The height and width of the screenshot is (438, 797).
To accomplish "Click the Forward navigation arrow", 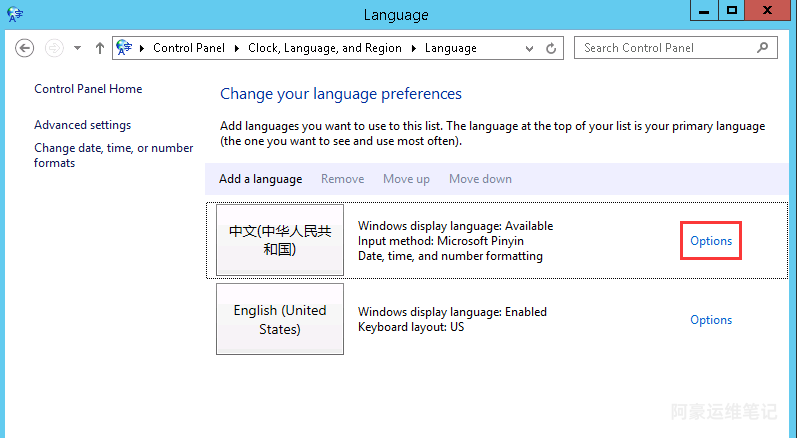I will (x=54, y=48).
